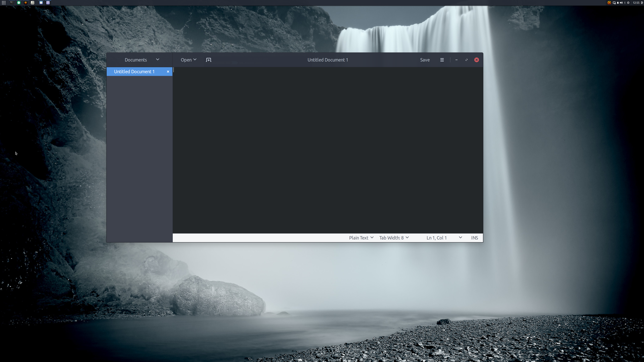Change the Plain Text language mode

[x=361, y=238]
